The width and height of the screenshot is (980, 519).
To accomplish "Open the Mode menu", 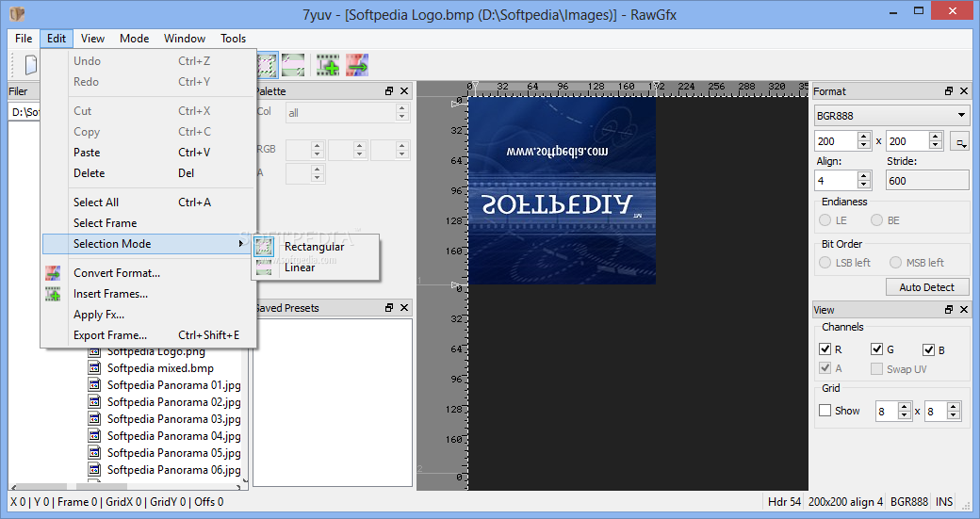I will (x=135, y=38).
